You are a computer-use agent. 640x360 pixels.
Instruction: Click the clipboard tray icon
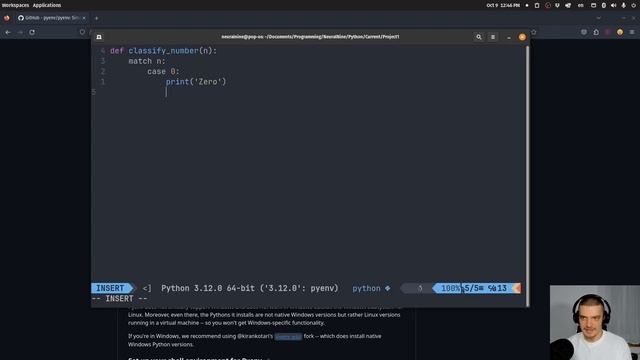click(537, 5)
